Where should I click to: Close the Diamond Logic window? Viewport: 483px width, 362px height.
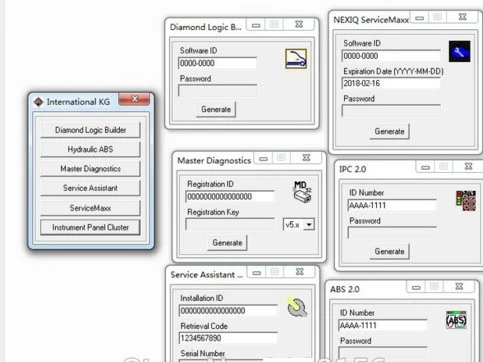coord(299,24)
